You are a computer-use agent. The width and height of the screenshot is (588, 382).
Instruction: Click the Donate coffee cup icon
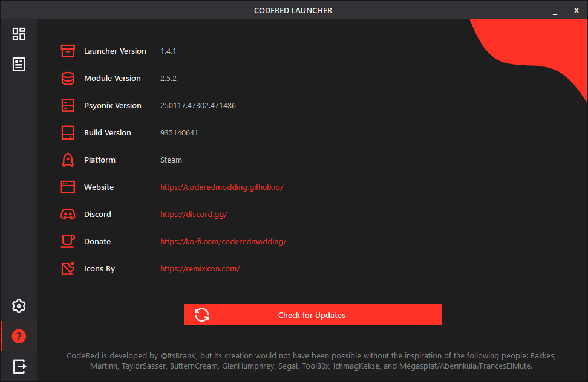point(68,242)
